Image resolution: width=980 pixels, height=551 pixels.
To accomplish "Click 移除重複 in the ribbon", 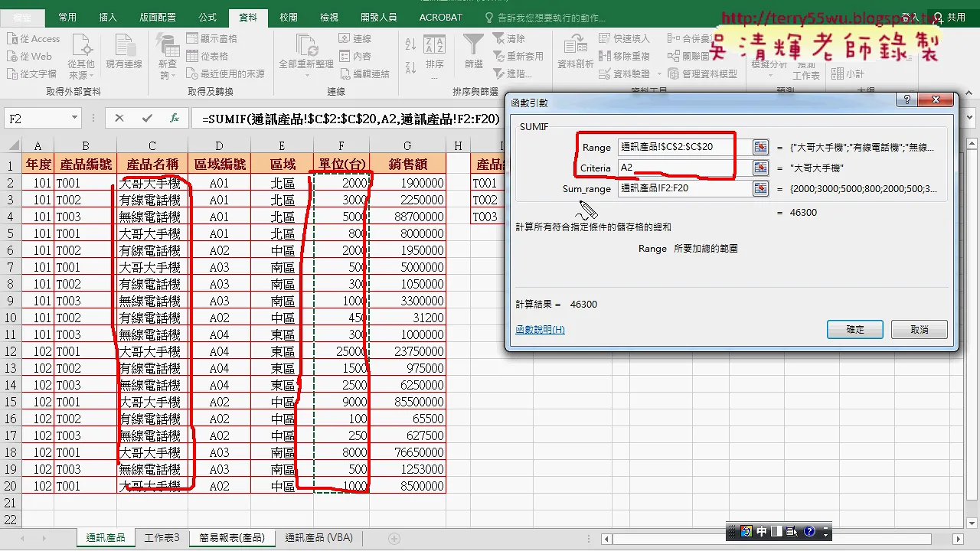I will tap(625, 57).
